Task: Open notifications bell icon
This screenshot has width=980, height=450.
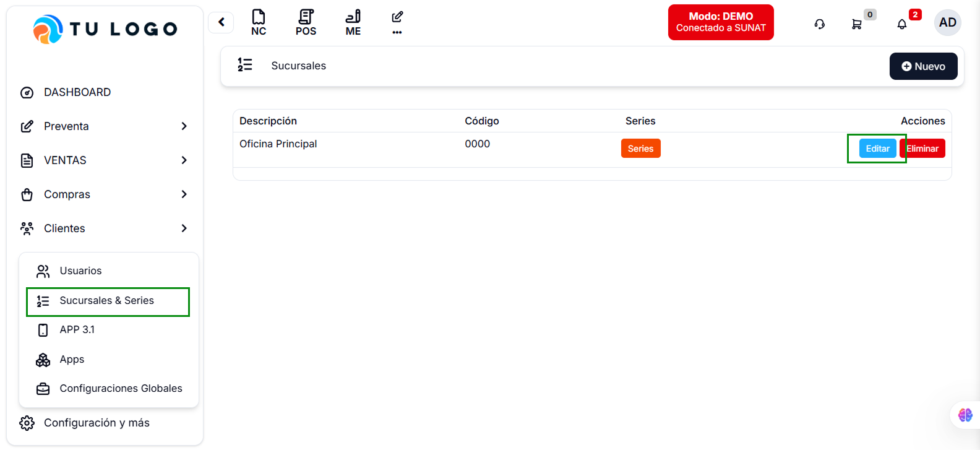Action: click(902, 24)
